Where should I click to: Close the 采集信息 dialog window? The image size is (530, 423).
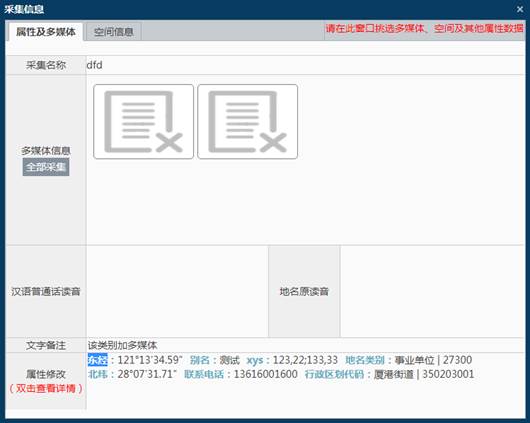coord(520,9)
